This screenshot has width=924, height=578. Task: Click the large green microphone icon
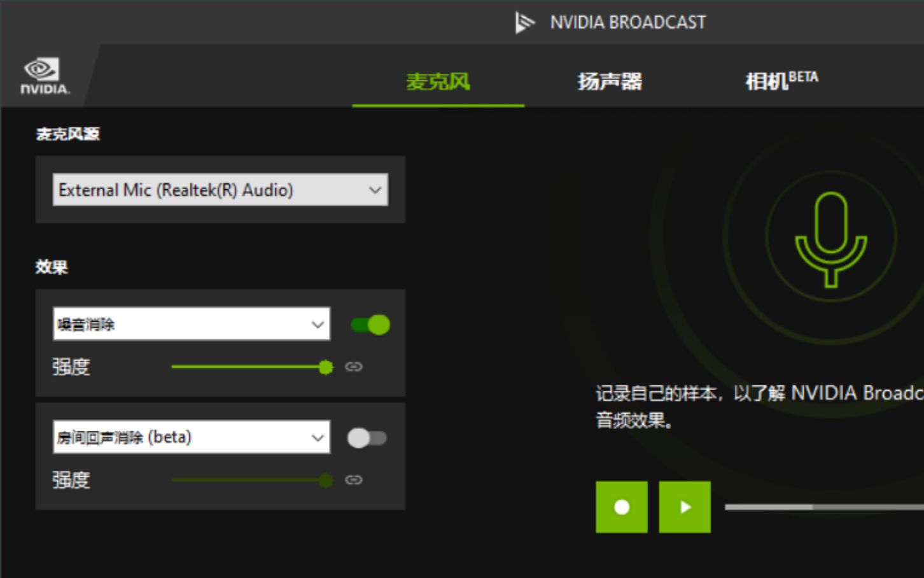pyautogui.click(x=831, y=239)
